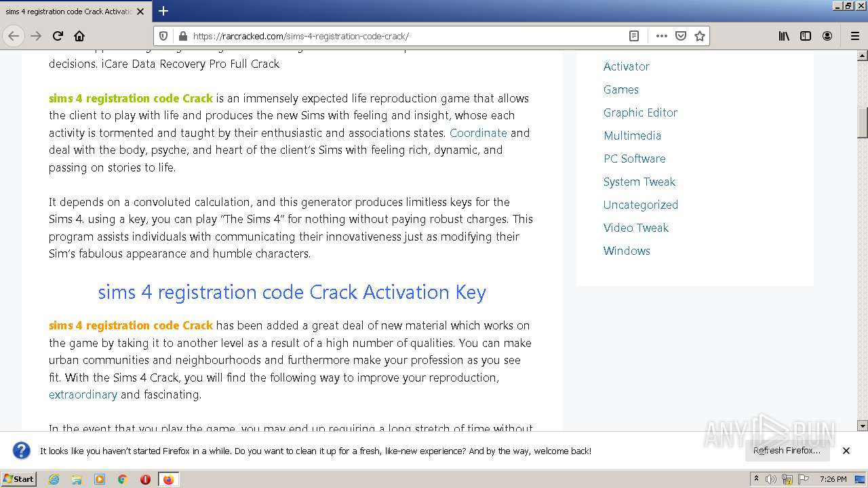Open the Video Tweak category
The image size is (868, 488).
pyautogui.click(x=636, y=228)
